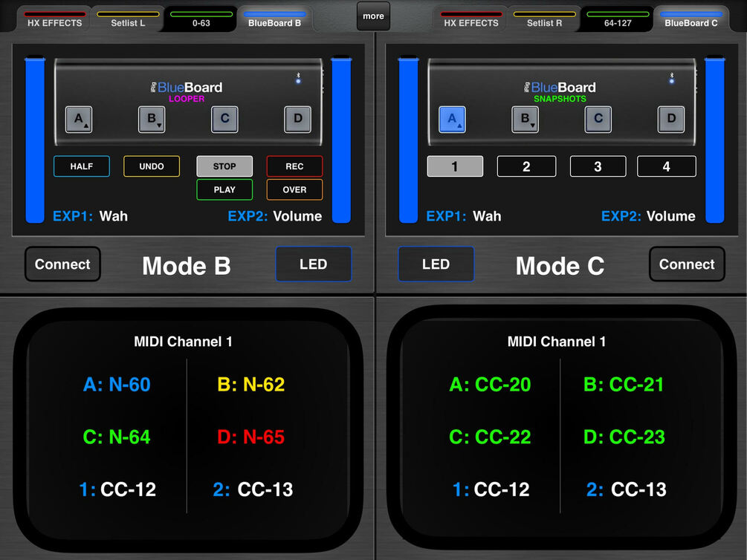This screenshot has height=560, width=747.
Task: Click 'B: N-62' assignment
Action: tap(251, 384)
